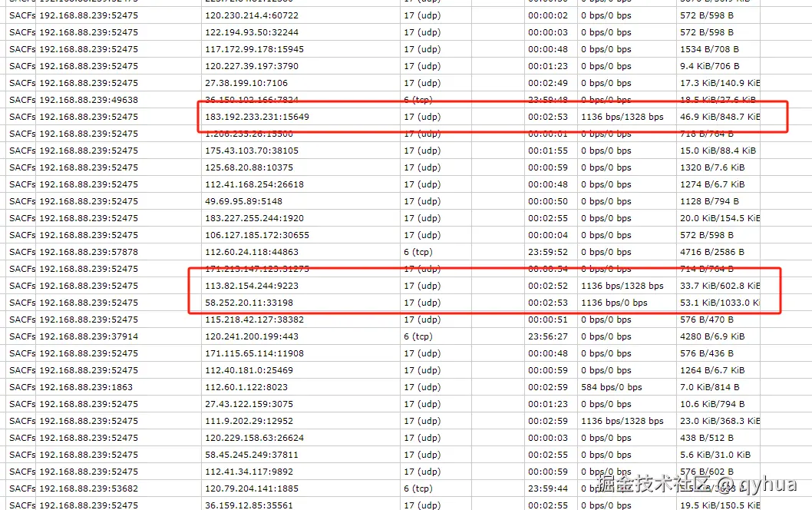Click the 1264 B/6.7 KiB bytes cell
Image resolution: width=812 pixels, height=510 pixels.
click(712, 370)
